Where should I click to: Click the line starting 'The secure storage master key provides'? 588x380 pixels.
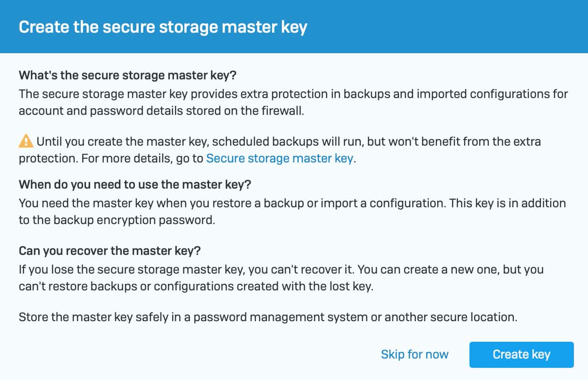(293, 94)
